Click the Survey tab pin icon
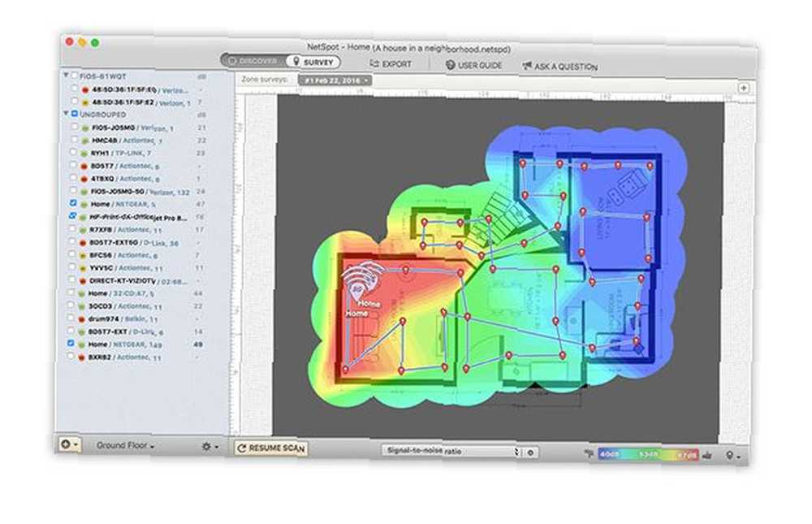This screenshot has height=524, width=812. pos(296,61)
